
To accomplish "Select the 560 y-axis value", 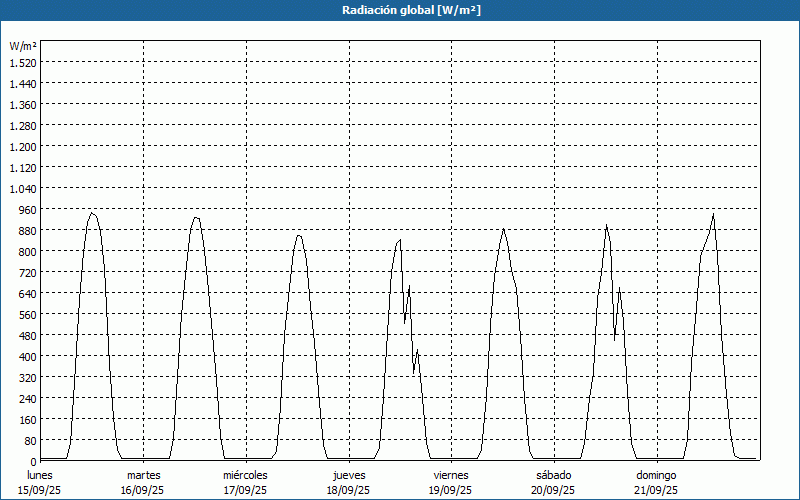I will tap(28, 315).
